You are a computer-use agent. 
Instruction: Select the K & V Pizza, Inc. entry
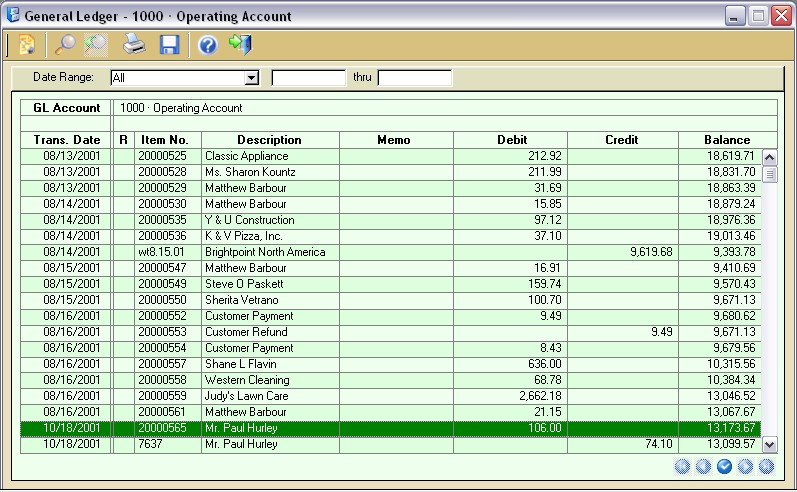pos(244,236)
